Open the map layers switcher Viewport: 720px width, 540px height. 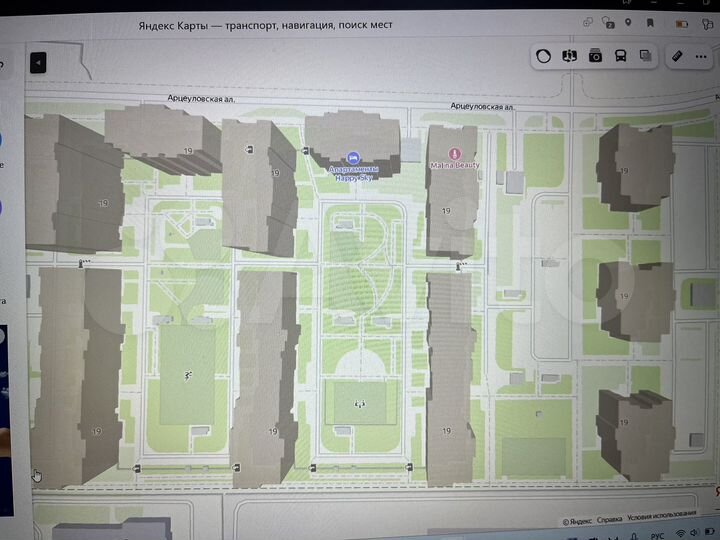coord(646,56)
